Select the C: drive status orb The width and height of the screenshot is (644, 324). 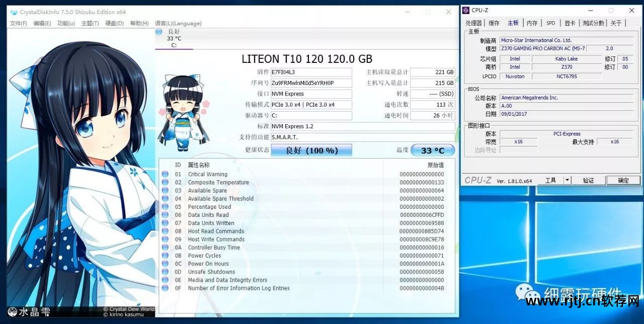tap(159, 32)
